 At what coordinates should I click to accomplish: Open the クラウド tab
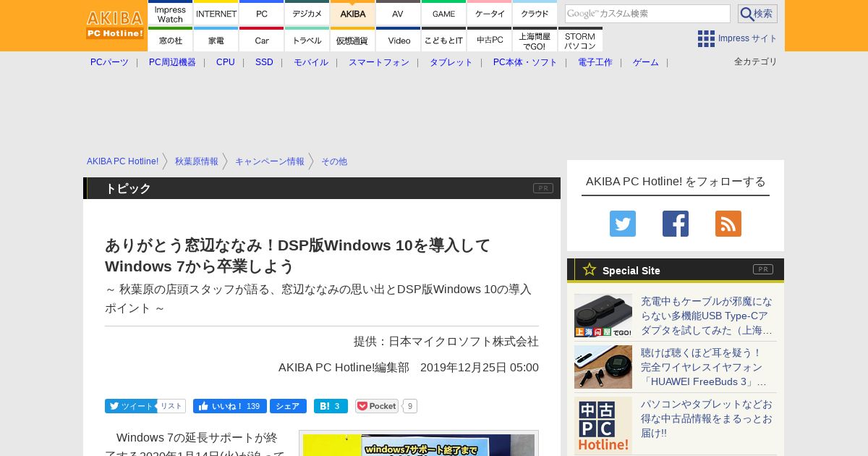click(x=535, y=13)
